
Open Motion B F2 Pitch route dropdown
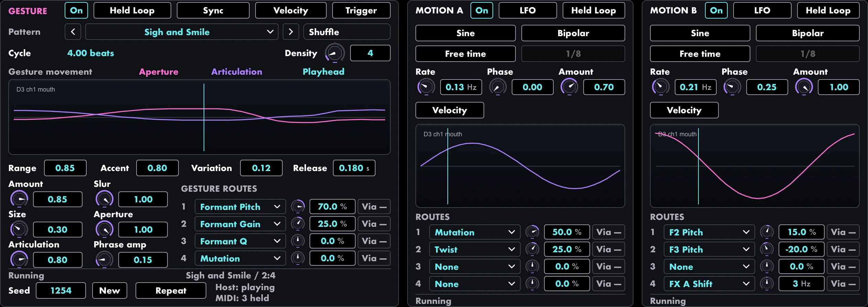coord(709,232)
